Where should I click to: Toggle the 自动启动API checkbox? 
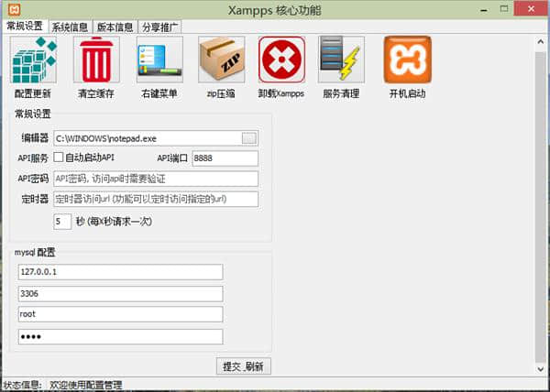59,158
